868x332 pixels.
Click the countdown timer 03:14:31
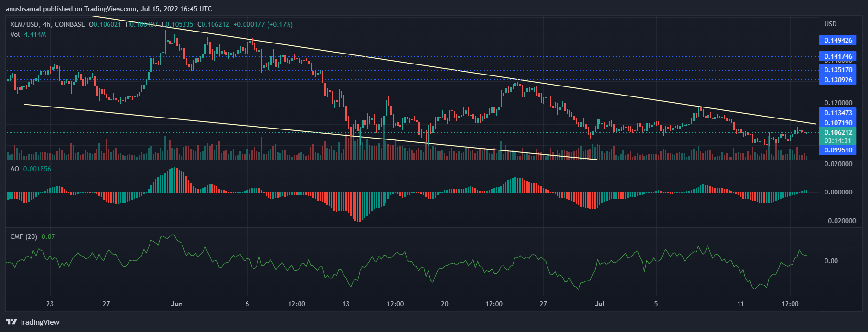[x=838, y=140]
